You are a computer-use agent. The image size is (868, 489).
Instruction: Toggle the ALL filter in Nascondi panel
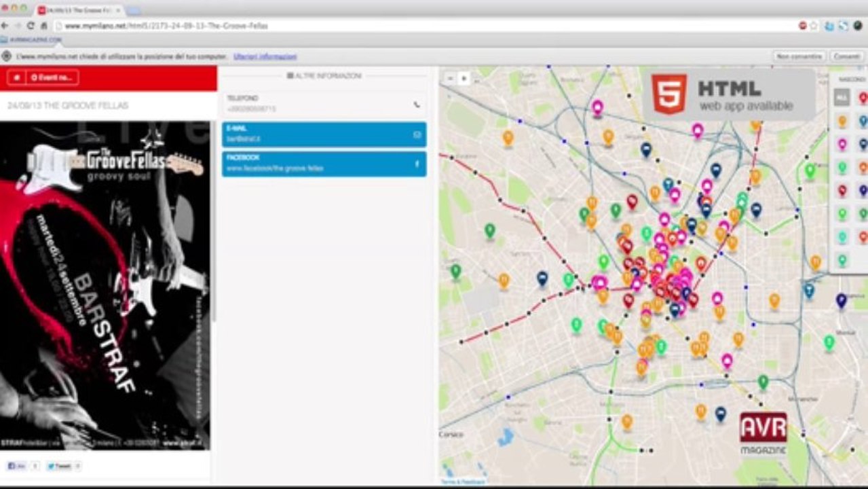pyautogui.click(x=842, y=98)
